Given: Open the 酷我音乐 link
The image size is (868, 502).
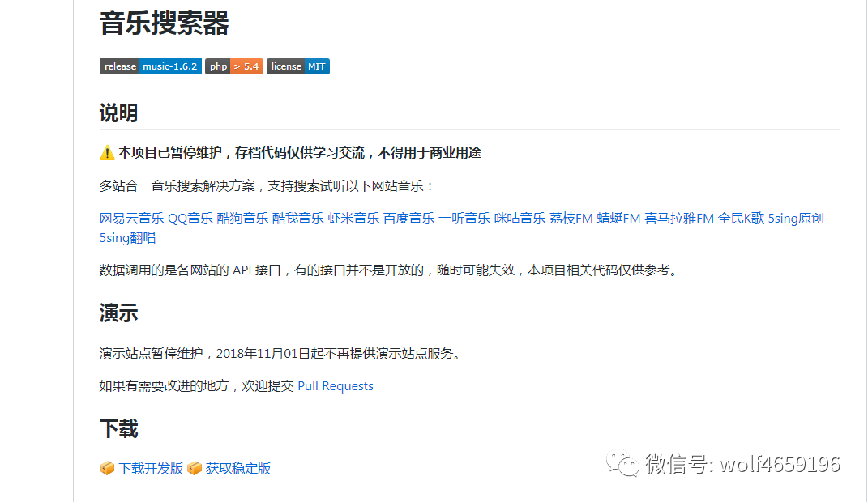Looking at the screenshot, I should (297, 219).
